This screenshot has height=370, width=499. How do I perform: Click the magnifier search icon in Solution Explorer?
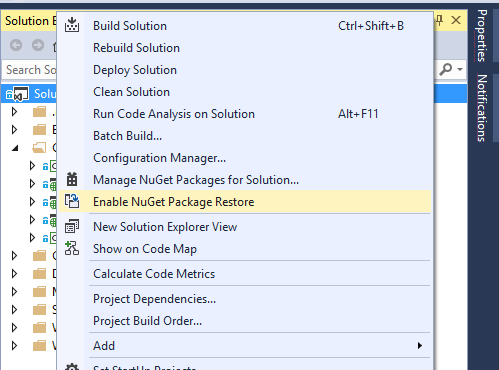point(446,69)
